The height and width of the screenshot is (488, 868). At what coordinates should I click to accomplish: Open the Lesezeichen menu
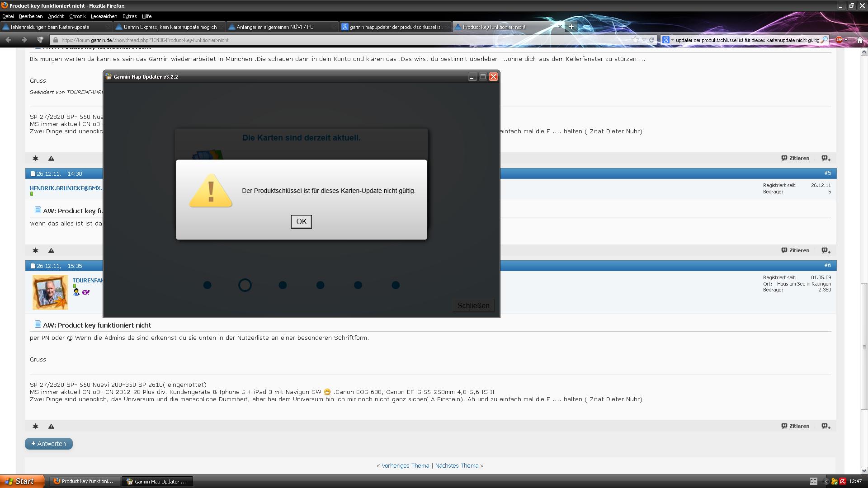pyautogui.click(x=104, y=16)
